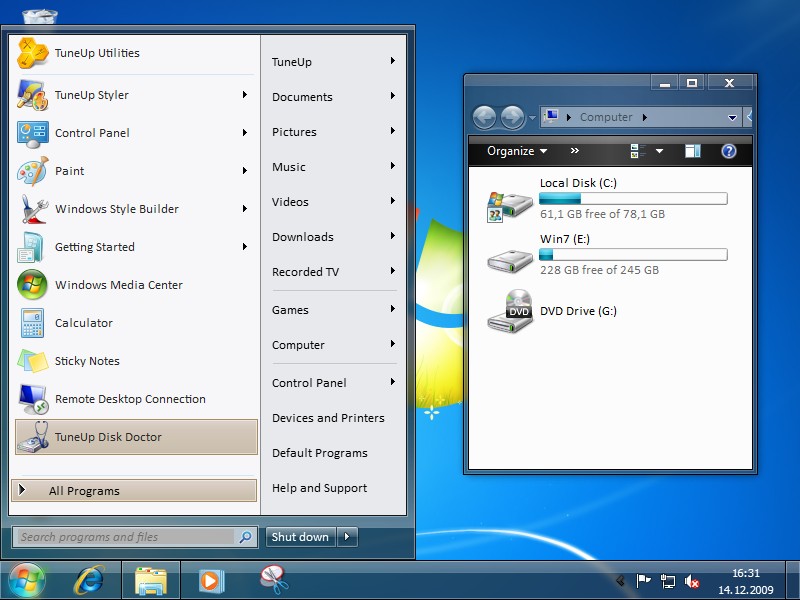Screen dimensions: 800x600
Task: Click the Sticky Notes icon
Action: pos(32,361)
